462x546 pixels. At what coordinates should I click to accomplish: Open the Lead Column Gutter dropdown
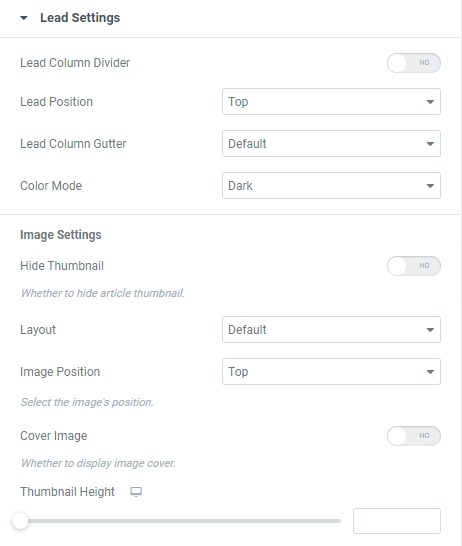point(331,143)
